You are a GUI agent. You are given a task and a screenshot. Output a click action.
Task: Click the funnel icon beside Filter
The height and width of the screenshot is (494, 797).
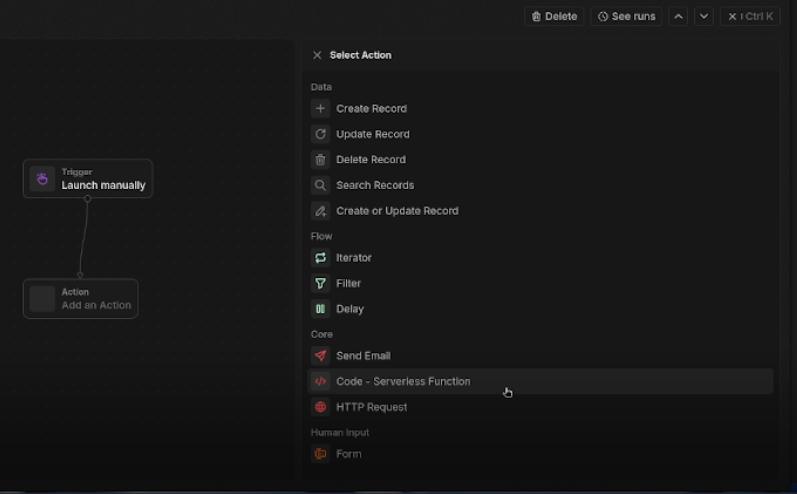pos(320,283)
